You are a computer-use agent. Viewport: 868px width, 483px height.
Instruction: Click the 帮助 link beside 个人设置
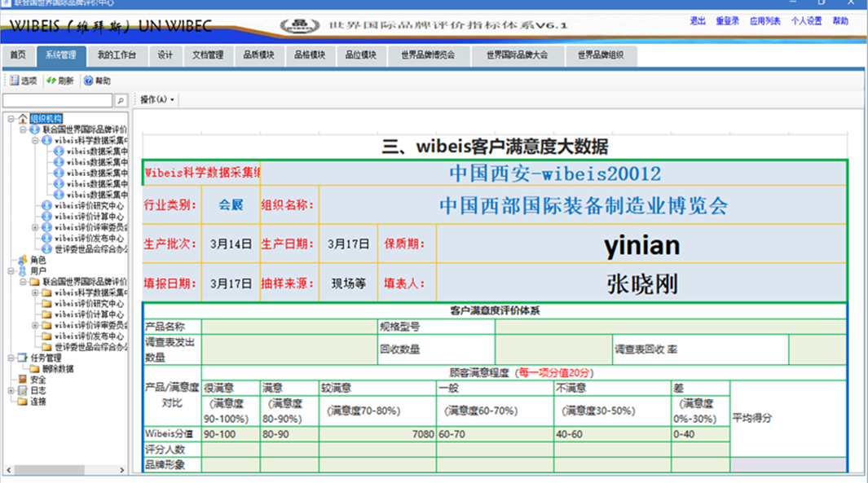840,21
